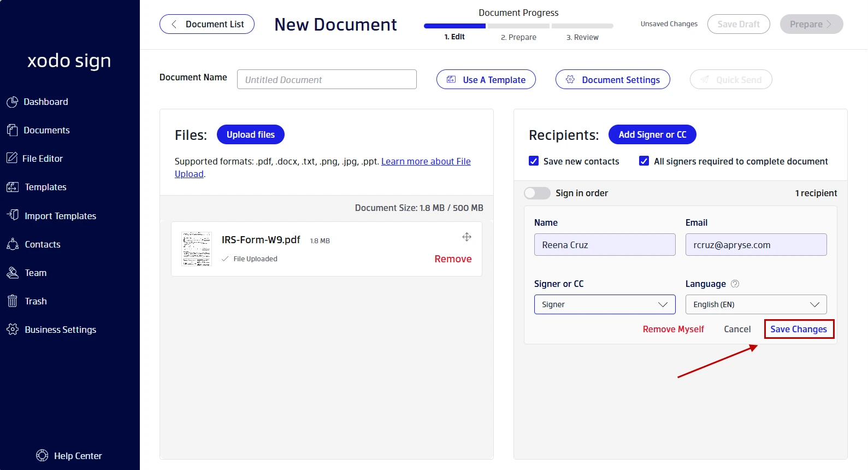Click the Documents sidebar icon
The height and width of the screenshot is (470, 868).
coord(12,130)
